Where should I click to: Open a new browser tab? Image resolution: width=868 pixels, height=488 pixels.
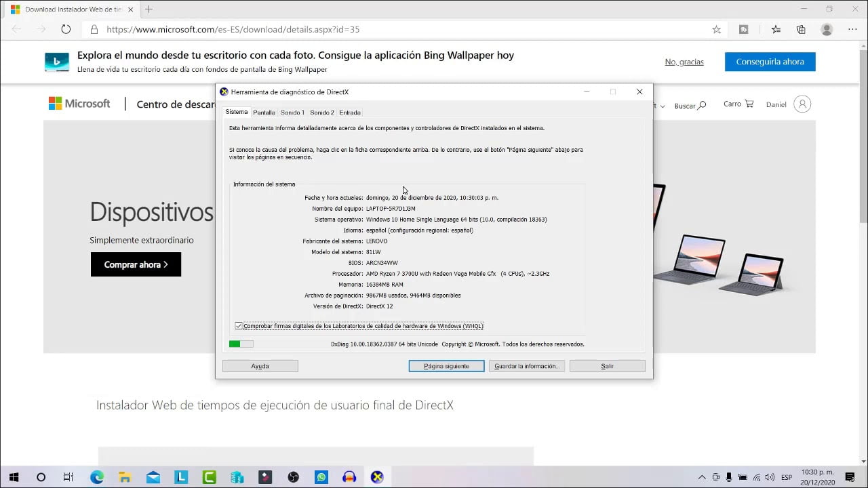point(149,9)
